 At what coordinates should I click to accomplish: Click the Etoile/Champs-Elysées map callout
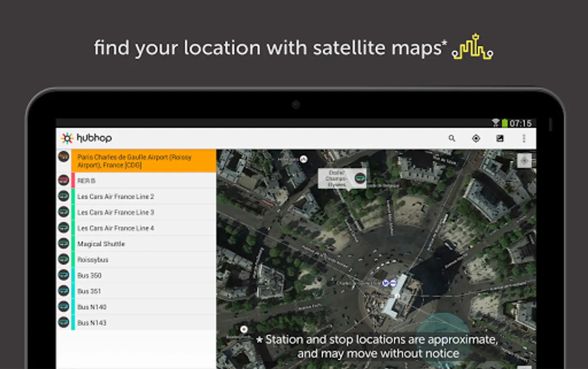[x=342, y=178]
